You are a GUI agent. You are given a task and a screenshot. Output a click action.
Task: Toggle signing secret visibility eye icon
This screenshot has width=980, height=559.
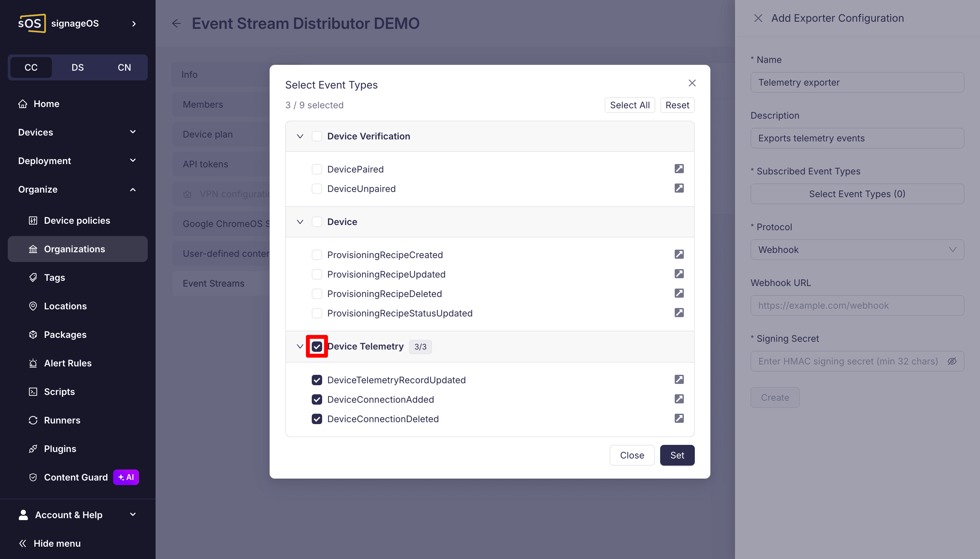point(952,361)
